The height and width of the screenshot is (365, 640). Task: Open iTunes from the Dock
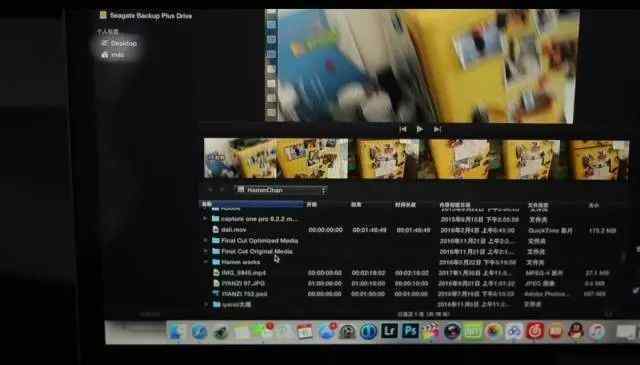point(597,332)
